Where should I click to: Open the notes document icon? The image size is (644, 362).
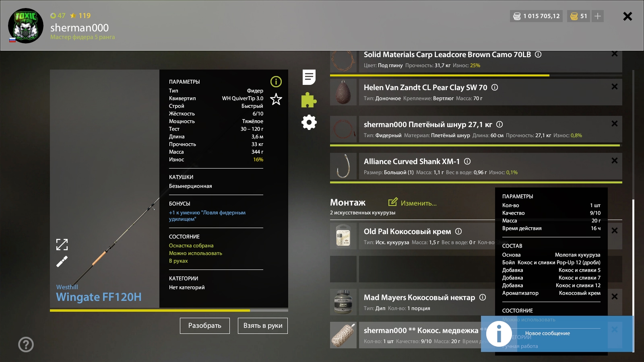click(x=309, y=77)
